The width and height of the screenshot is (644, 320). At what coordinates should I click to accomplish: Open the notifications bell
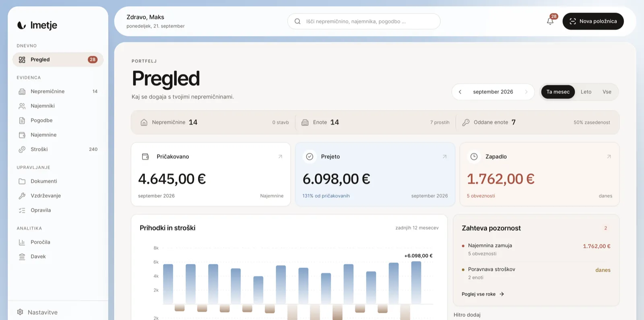(x=550, y=21)
